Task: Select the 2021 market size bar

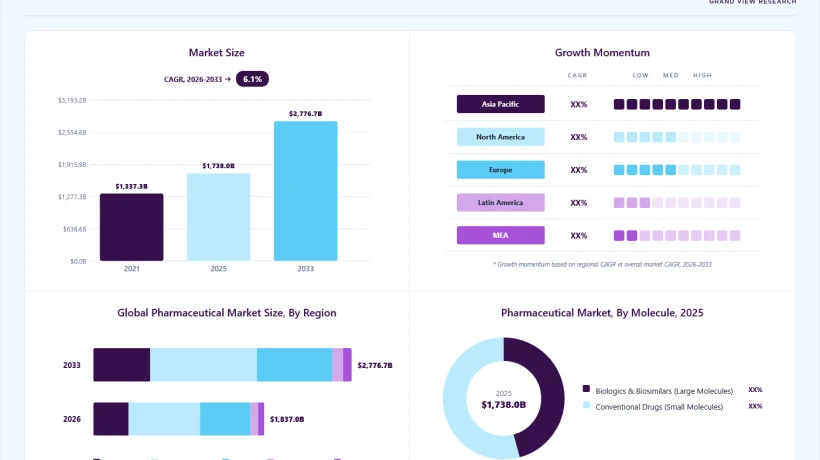Action: pos(132,227)
